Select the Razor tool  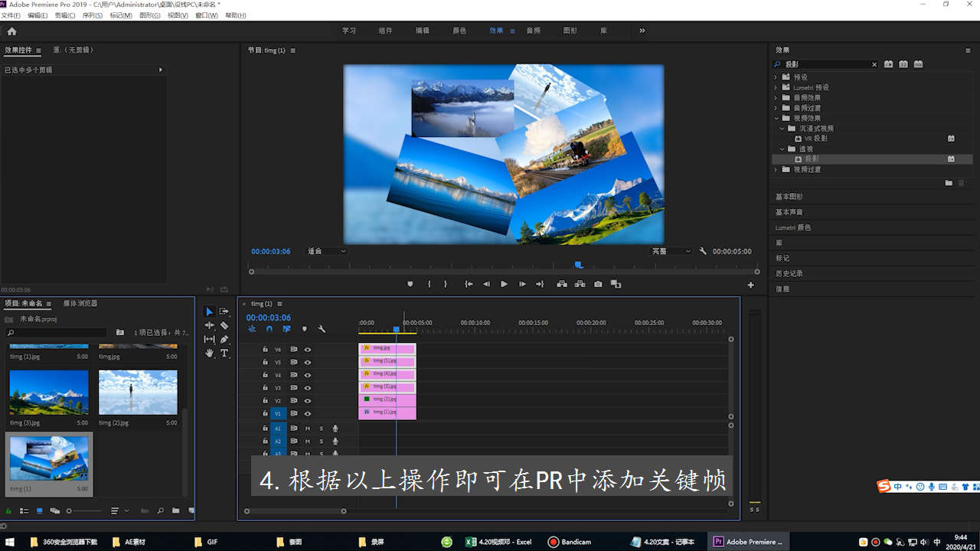(x=224, y=325)
